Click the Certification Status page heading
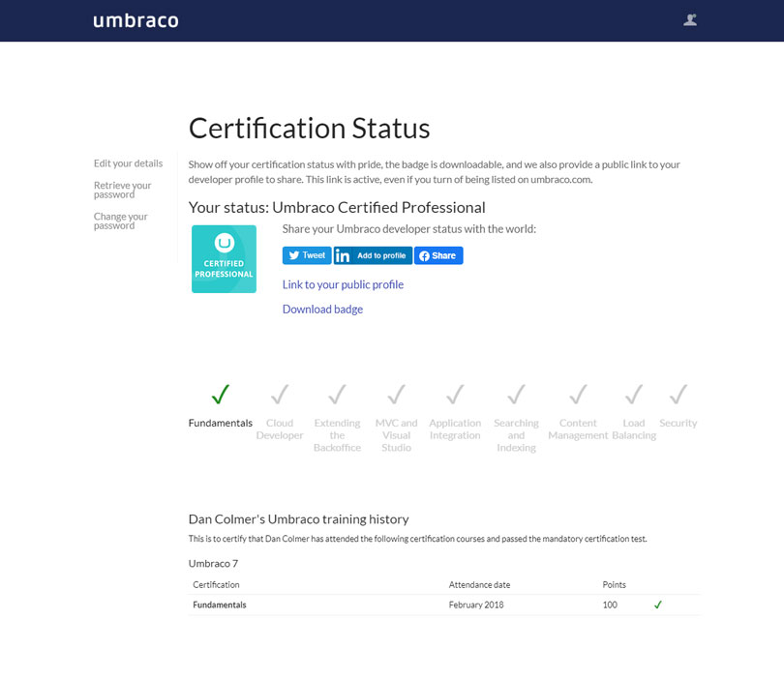 (x=309, y=129)
